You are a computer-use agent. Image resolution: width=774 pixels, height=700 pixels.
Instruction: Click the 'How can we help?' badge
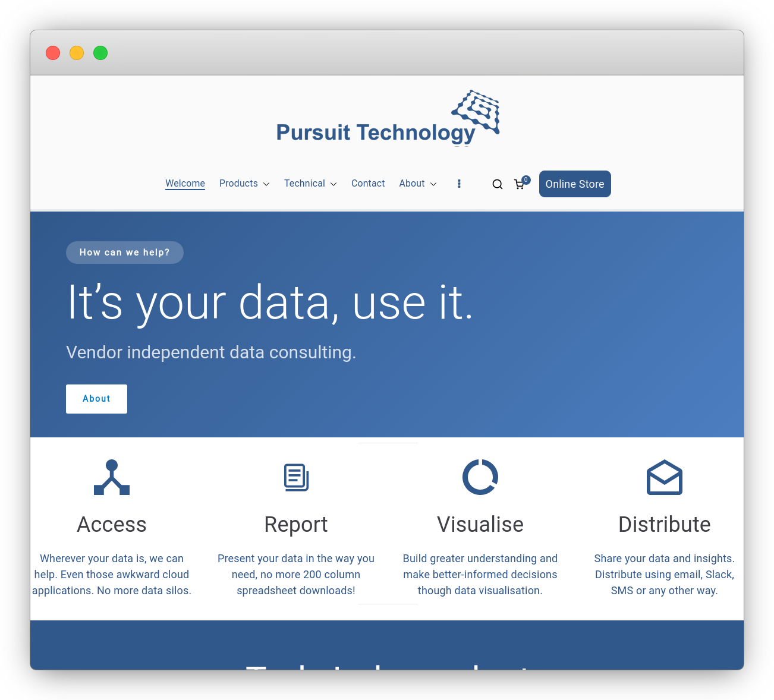point(125,253)
